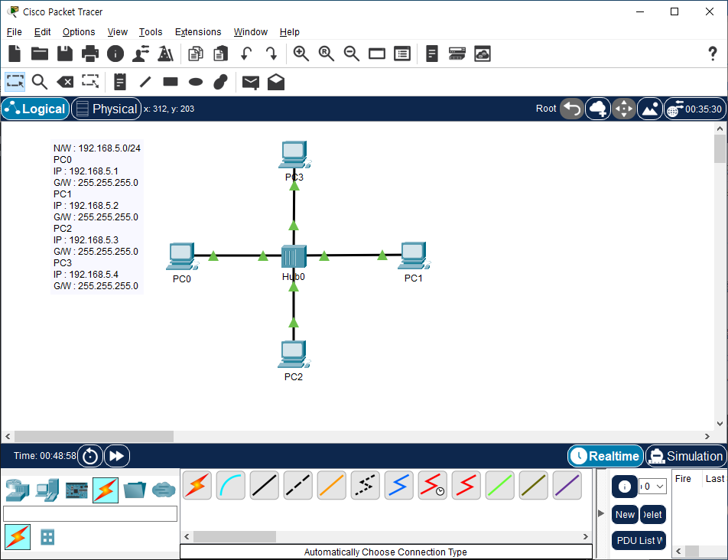This screenshot has width=728, height=560.
Task: Print the workspace with printer icon
Action: pyautogui.click(x=90, y=54)
